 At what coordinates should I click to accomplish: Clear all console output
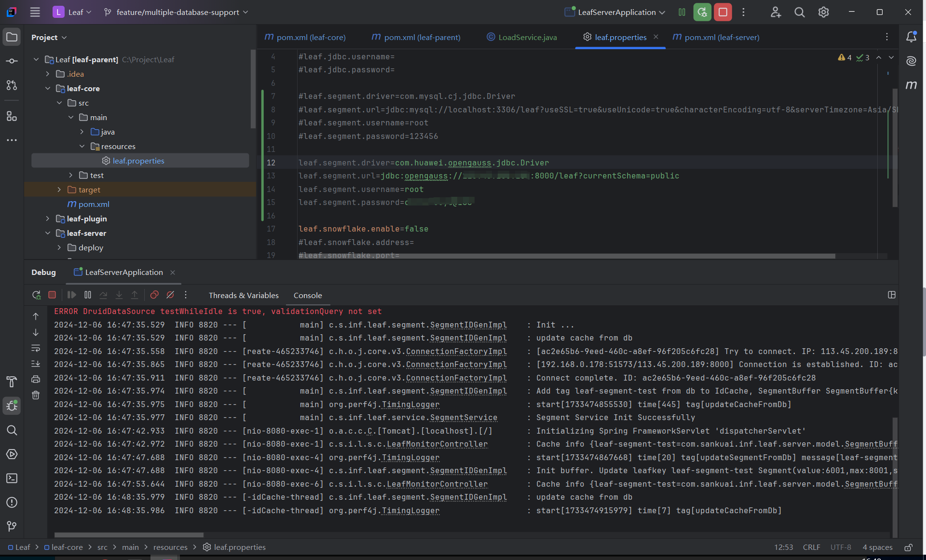click(x=36, y=396)
